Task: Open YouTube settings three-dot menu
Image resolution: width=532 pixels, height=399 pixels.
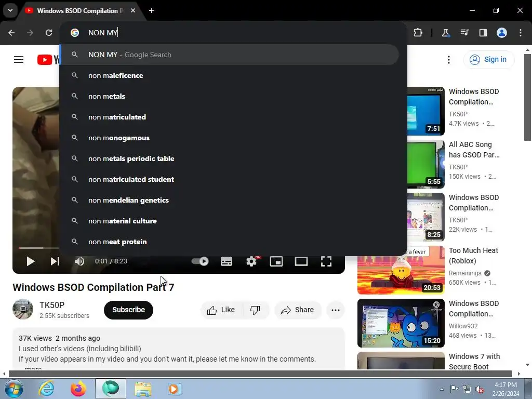Action: [448, 60]
